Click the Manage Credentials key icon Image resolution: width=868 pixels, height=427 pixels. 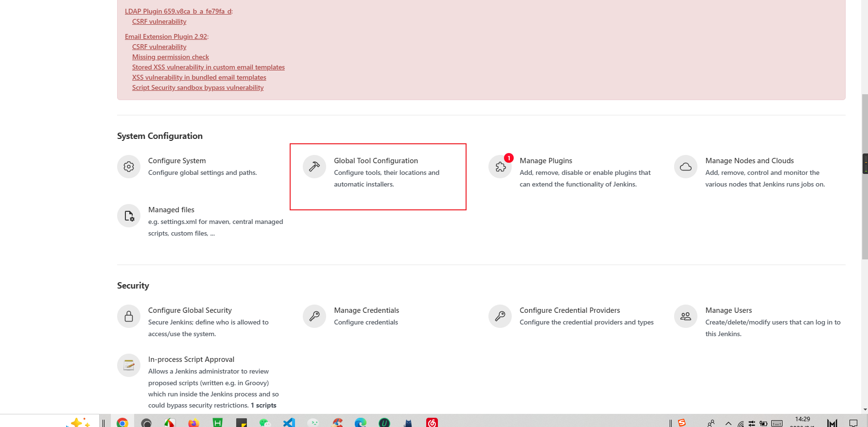point(314,316)
